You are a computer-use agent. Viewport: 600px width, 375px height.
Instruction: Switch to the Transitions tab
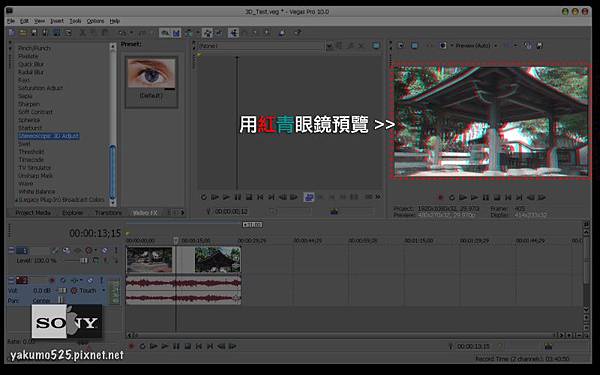[x=108, y=212]
